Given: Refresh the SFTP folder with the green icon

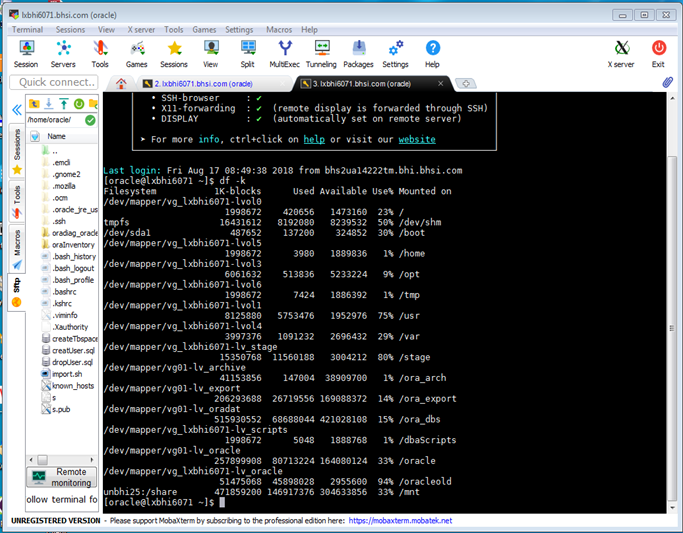Looking at the screenshot, I should point(78,103).
